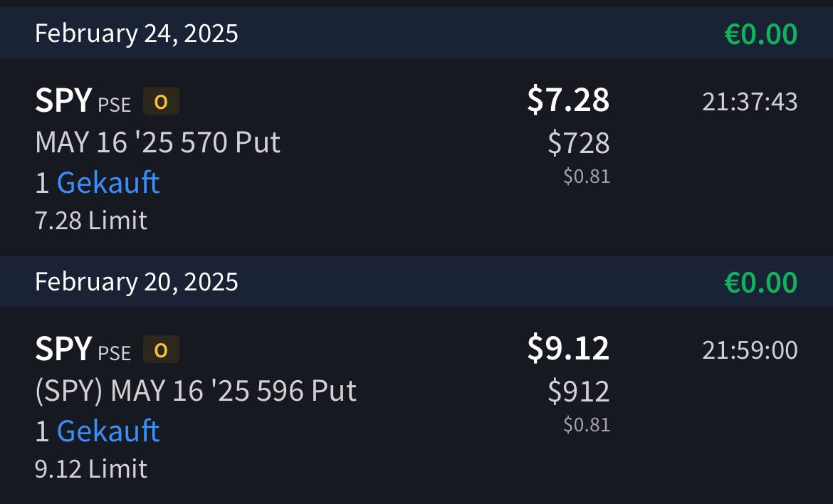
Task: Click the $728 trade total
Action: point(579,144)
